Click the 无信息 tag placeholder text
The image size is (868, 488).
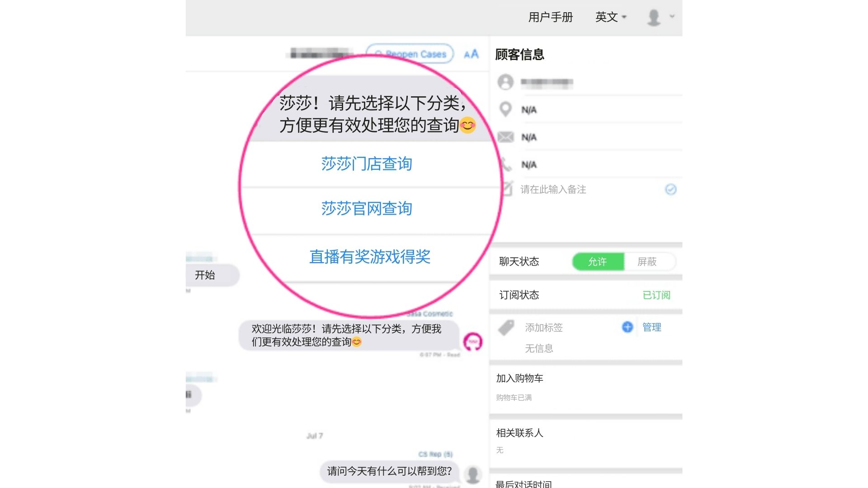[539, 348]
